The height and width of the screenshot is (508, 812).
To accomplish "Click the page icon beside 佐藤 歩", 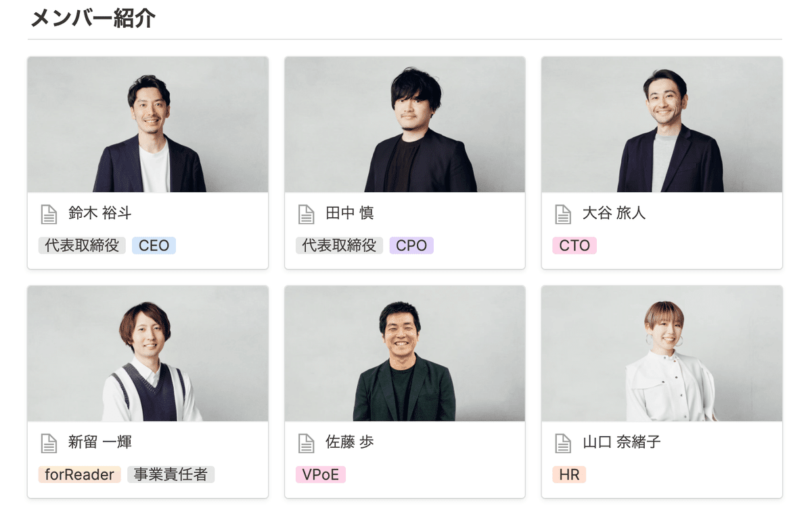I will point(306,444).
